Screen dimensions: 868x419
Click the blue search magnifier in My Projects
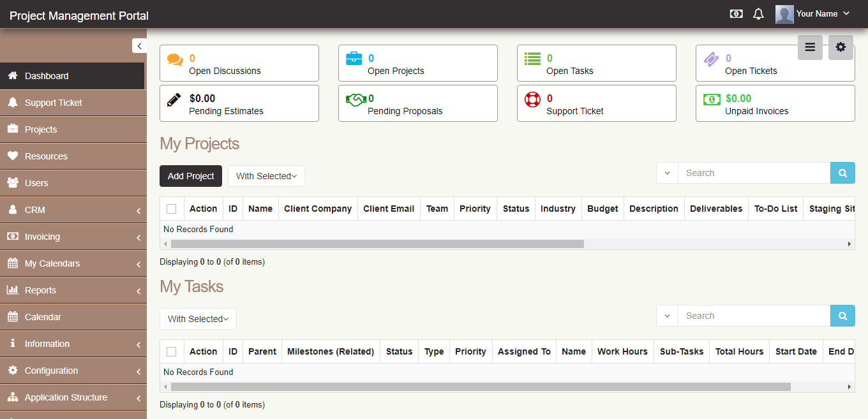point(842,172)
